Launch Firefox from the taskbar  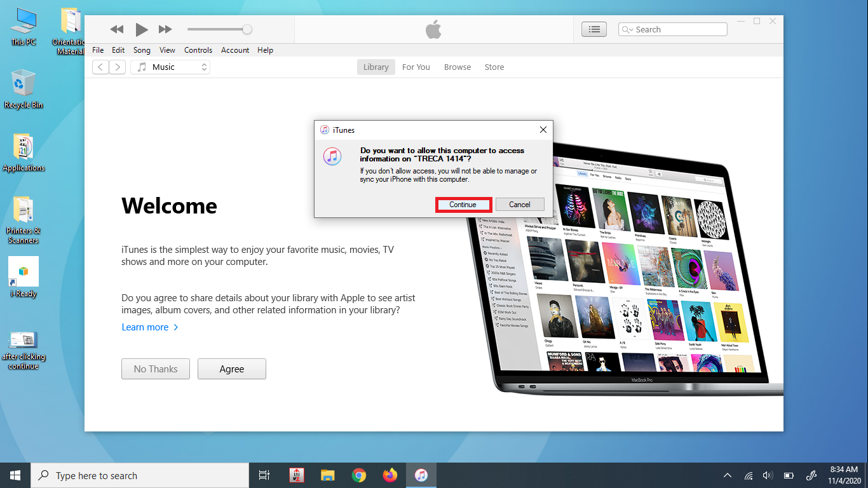tap(390, 475)
